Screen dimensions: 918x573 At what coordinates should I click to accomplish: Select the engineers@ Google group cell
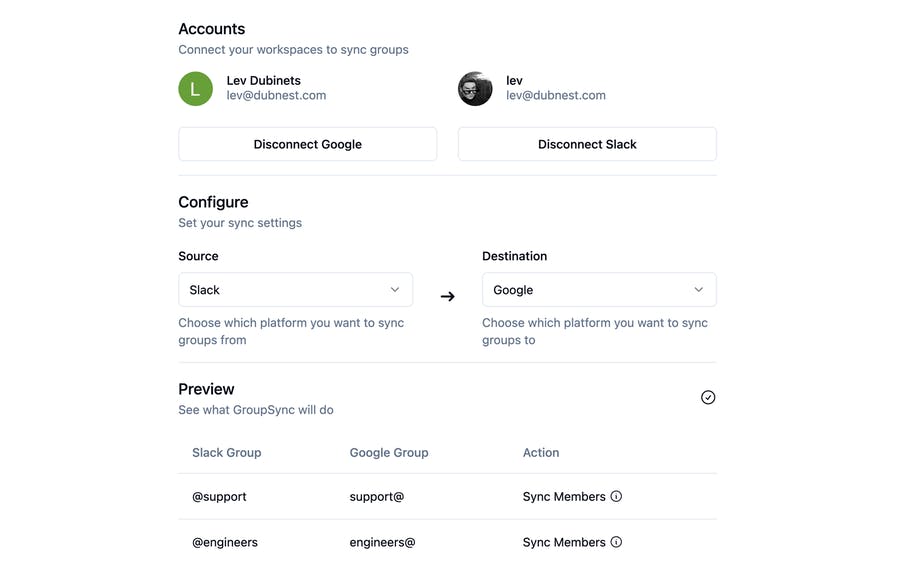tap(382, 543)
